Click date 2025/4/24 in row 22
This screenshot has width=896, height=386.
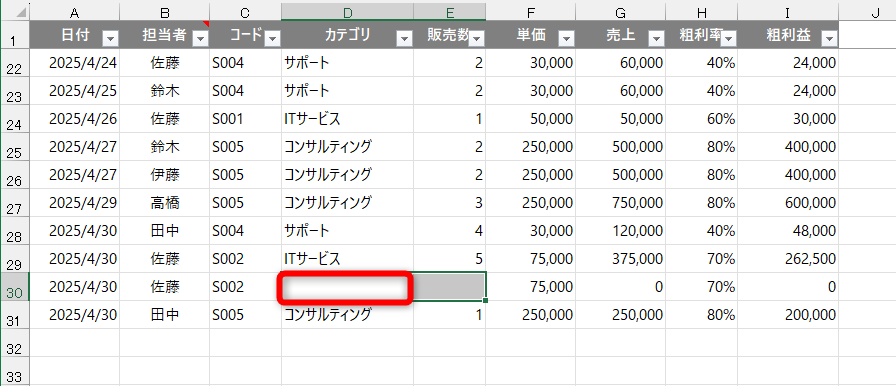point(83,63)
